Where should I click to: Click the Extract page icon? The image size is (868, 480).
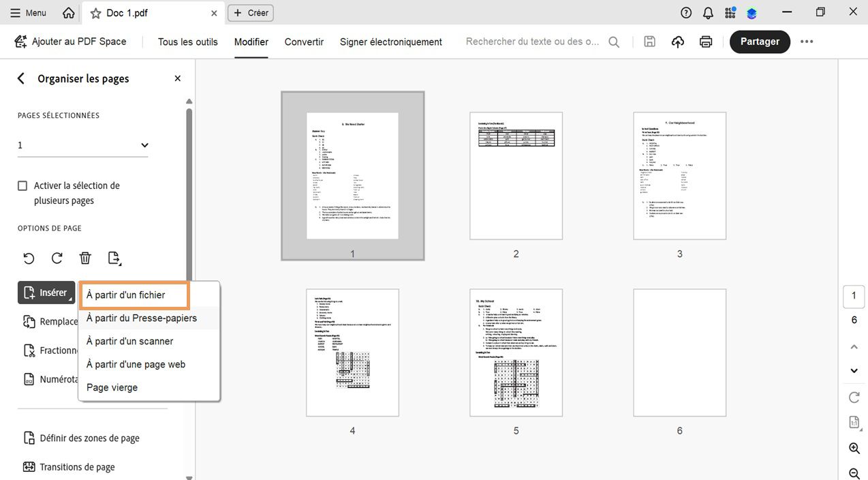point(114,258)
